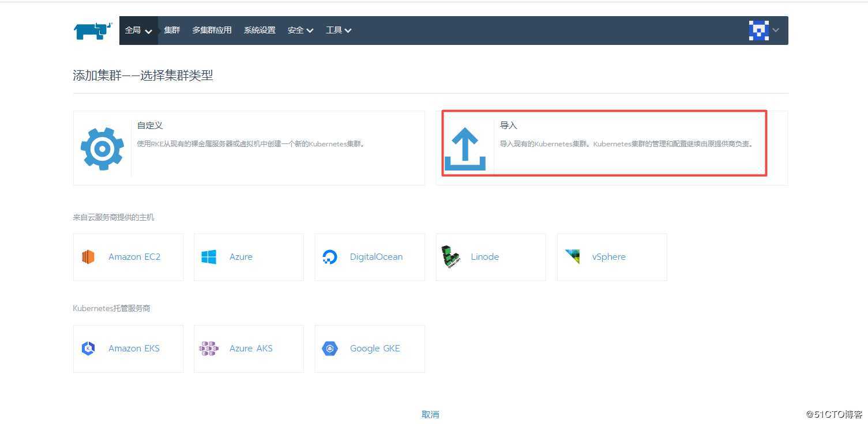Open the 多集群应用 menu item

(212, 30)
